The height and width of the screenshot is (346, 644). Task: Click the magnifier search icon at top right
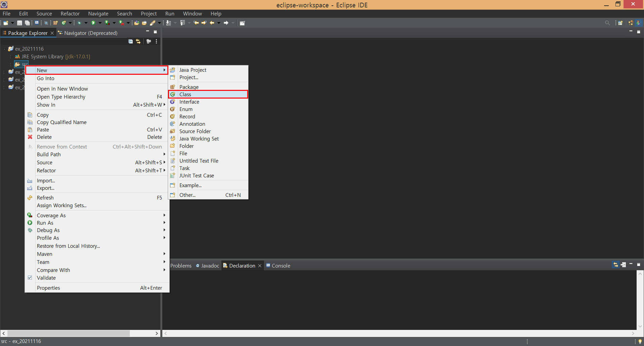click(x=607, y=23)
